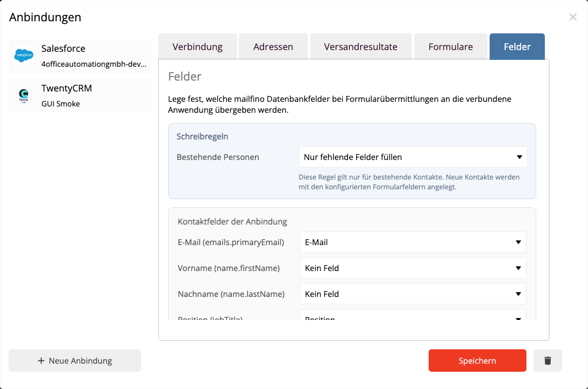The width and height of the screenshot is (588, 389).
Task: Delete connection with the trash icon
Action: pyautogui.click(x=548, y=360)
